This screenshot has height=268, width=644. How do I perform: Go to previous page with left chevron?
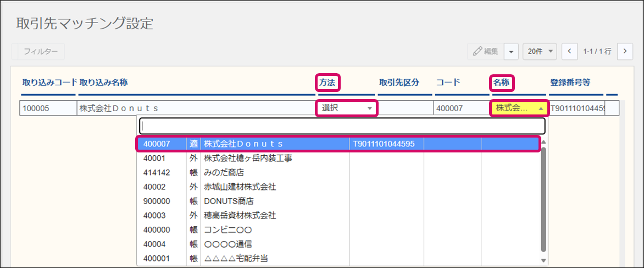[x=569, y=51]
